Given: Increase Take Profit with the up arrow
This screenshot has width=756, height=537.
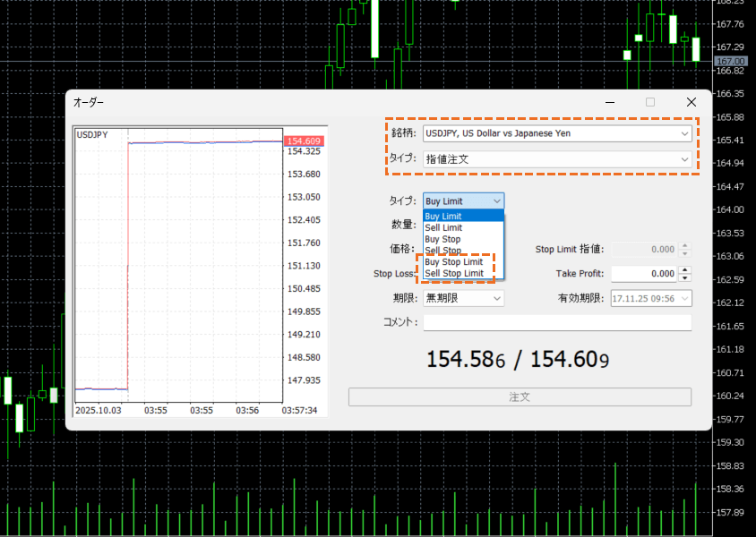Looking at the screenshot, I should (x=685, y=270).
